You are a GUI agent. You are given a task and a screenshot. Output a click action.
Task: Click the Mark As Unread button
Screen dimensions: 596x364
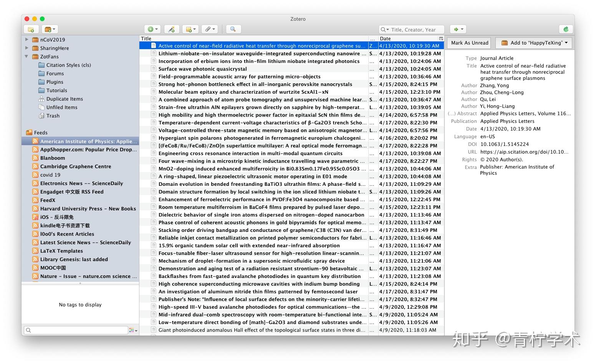pyautogui.click(x=469, y=43)
